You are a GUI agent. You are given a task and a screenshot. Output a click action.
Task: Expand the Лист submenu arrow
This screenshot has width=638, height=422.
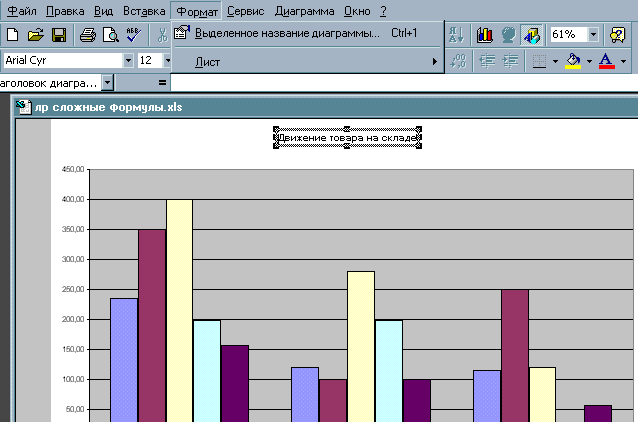(x=435, y=62)
